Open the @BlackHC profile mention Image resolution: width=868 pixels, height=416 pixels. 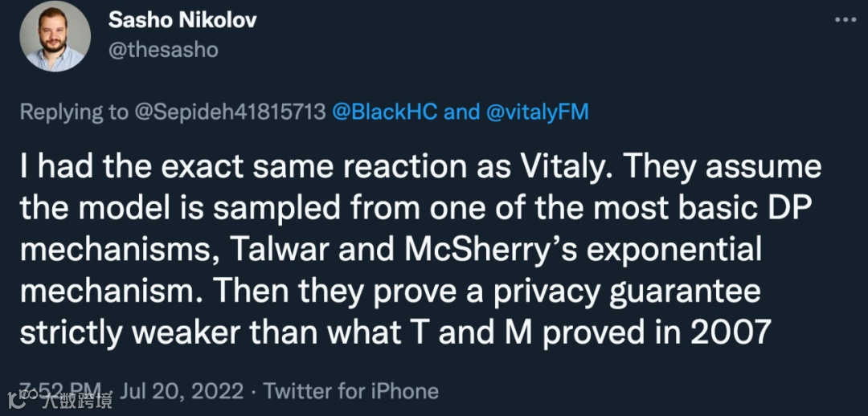384,112
